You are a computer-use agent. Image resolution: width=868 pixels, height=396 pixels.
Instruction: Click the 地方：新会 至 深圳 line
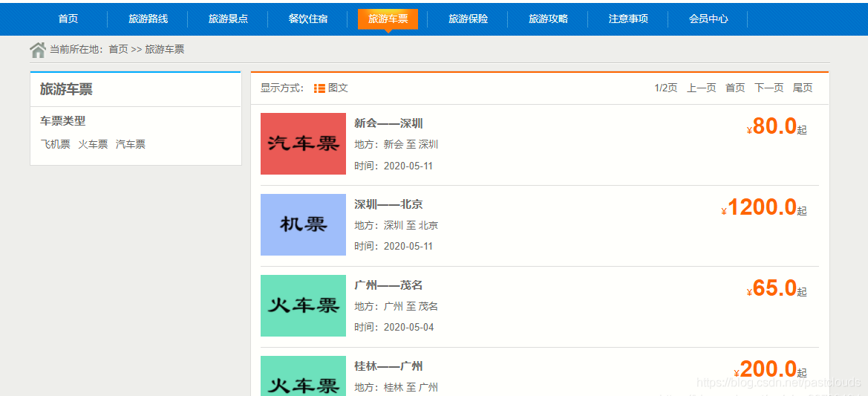397,145
